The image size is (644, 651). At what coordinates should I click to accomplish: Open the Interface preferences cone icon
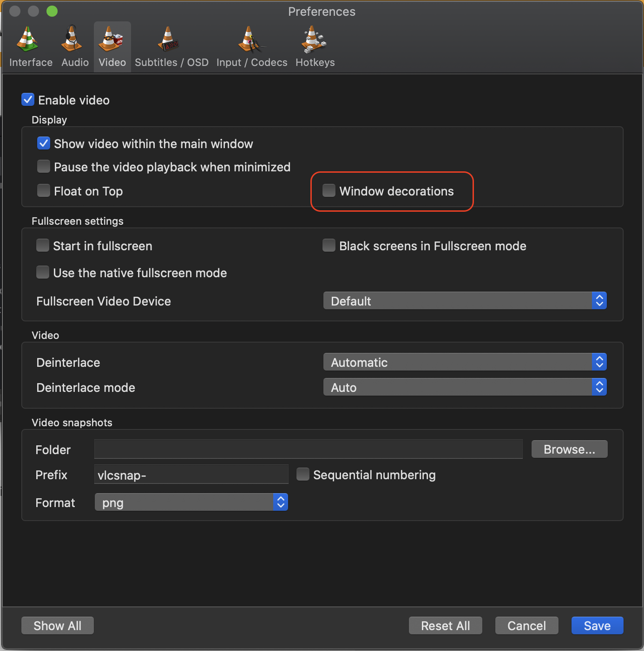click(28, 39)
